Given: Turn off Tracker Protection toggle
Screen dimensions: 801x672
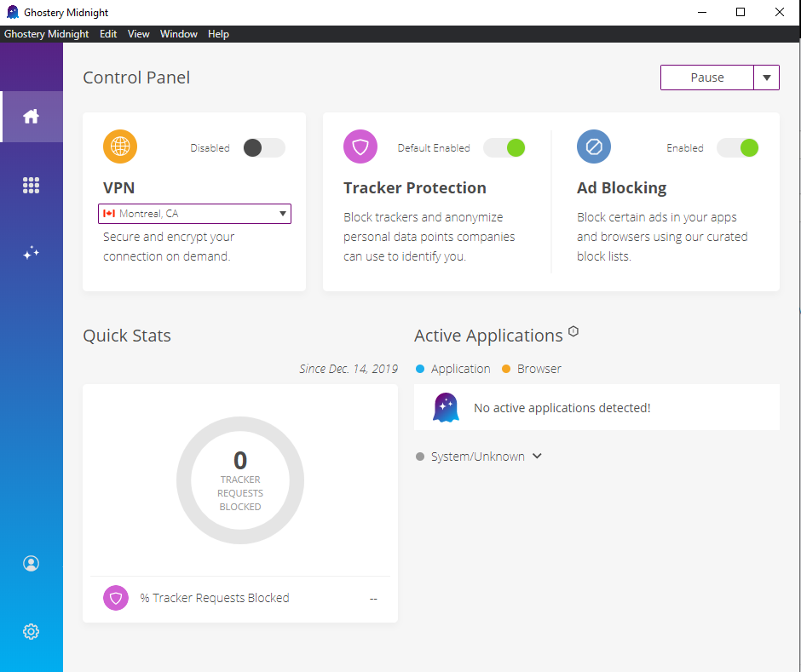Looking at the screenshot, I should click(504, 147).
